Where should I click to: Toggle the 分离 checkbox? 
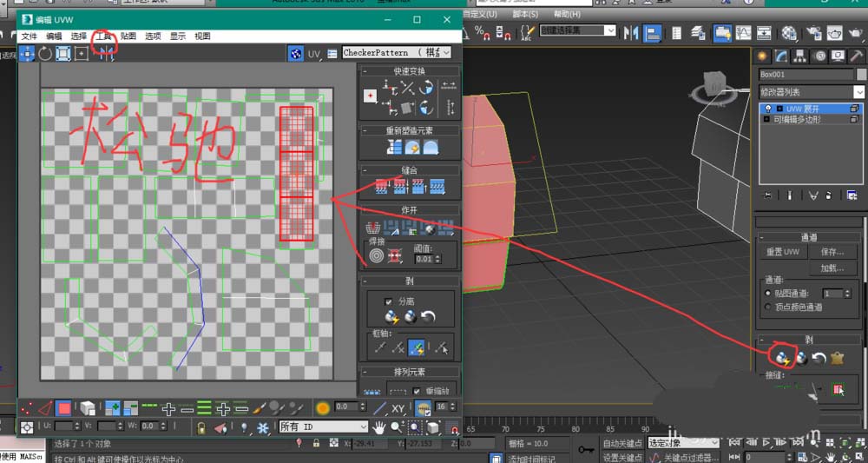[x=389, y=301]
